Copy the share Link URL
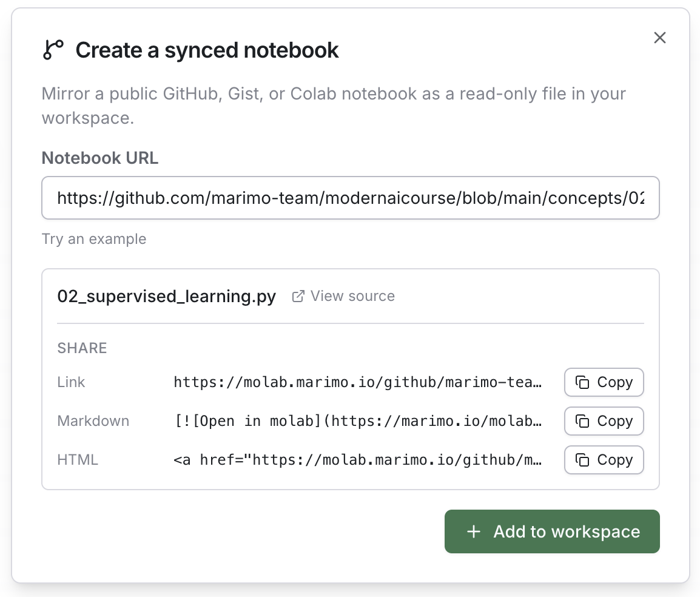This screenshot has width=700, height=597. (604, 382)
